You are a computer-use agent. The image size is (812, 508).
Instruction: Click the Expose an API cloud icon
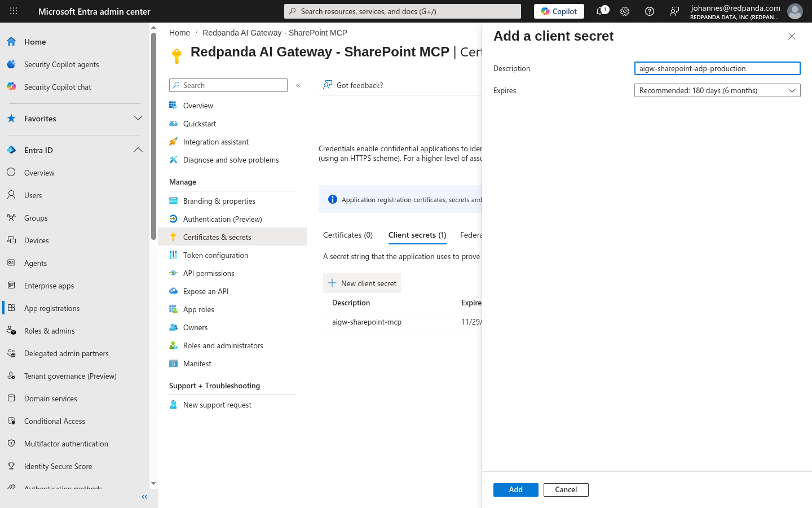point(174,291)
